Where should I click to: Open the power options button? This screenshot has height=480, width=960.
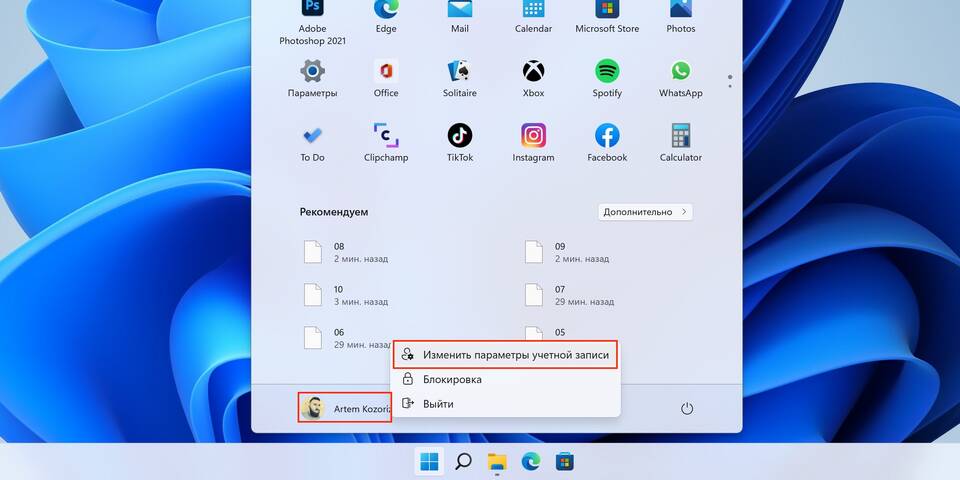[687, 408]
